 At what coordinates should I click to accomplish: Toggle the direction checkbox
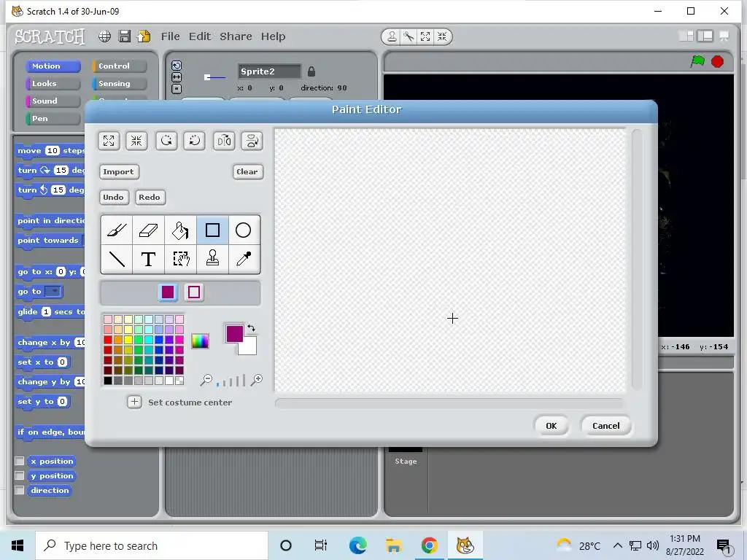click(x=20, y=490)
